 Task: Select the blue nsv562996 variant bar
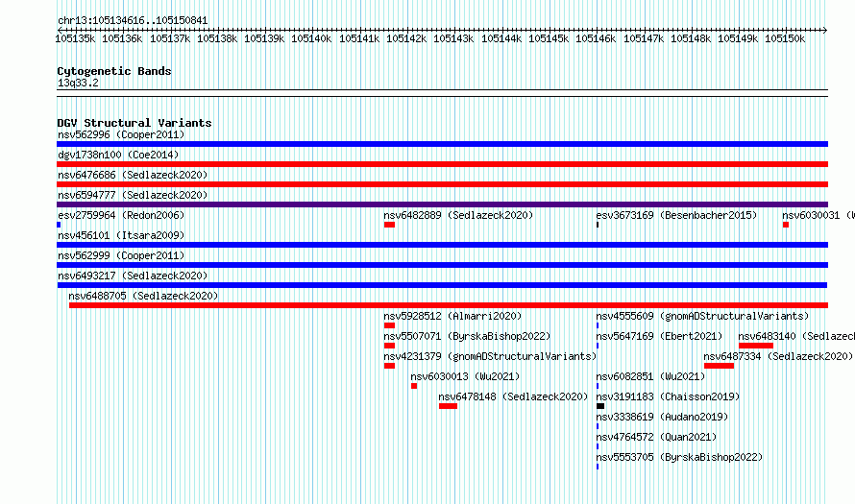point(442,144)
